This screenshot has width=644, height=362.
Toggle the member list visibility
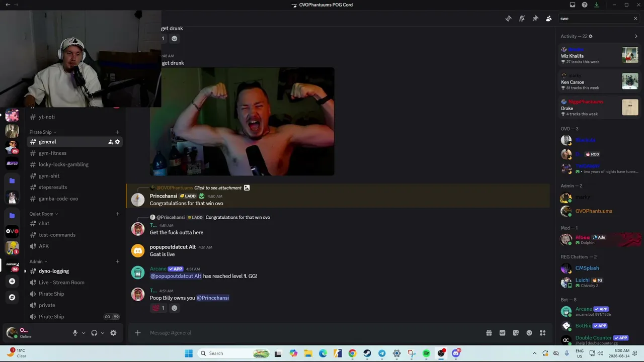[x=549, y=19]
